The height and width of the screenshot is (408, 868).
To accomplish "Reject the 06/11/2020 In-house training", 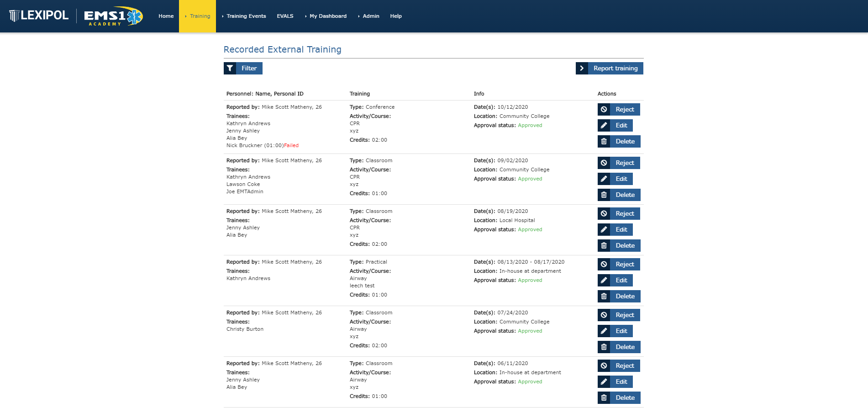I will coord(619,366).
